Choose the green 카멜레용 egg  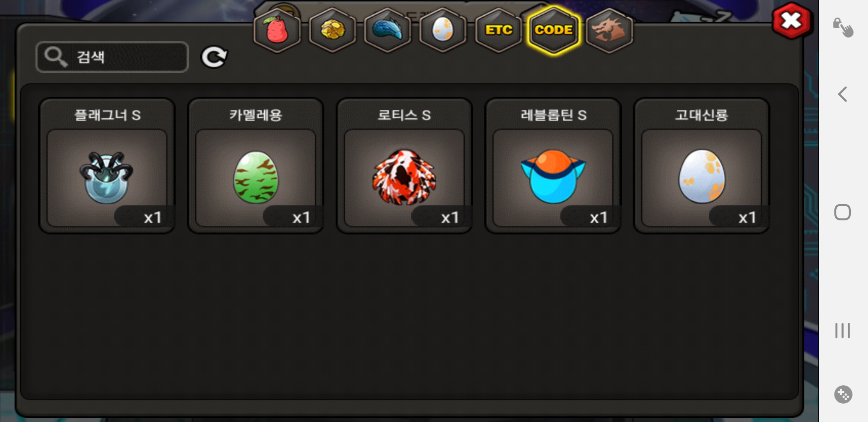pyautogui.click(x=256, y=166)
